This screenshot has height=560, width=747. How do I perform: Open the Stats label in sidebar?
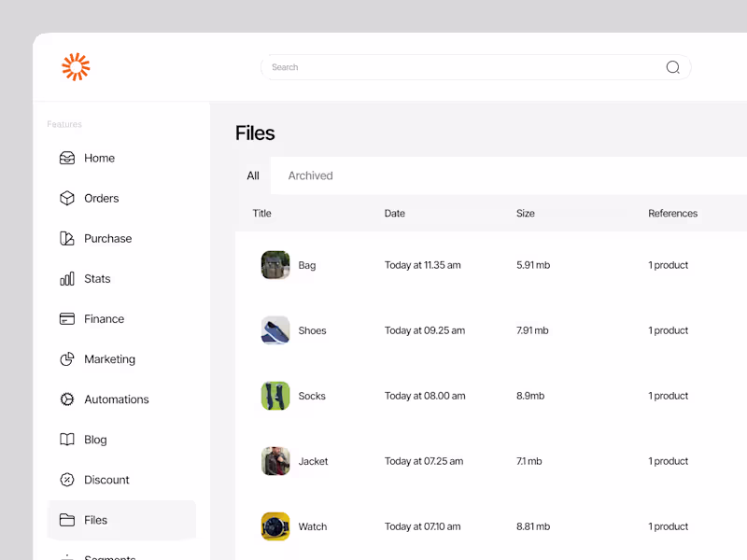tap(97, 278)
